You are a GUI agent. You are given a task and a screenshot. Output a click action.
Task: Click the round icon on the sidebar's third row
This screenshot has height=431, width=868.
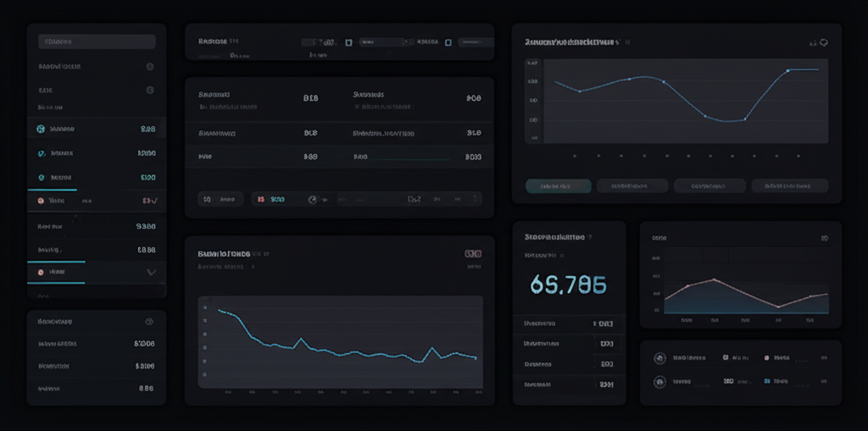(150, 90)
